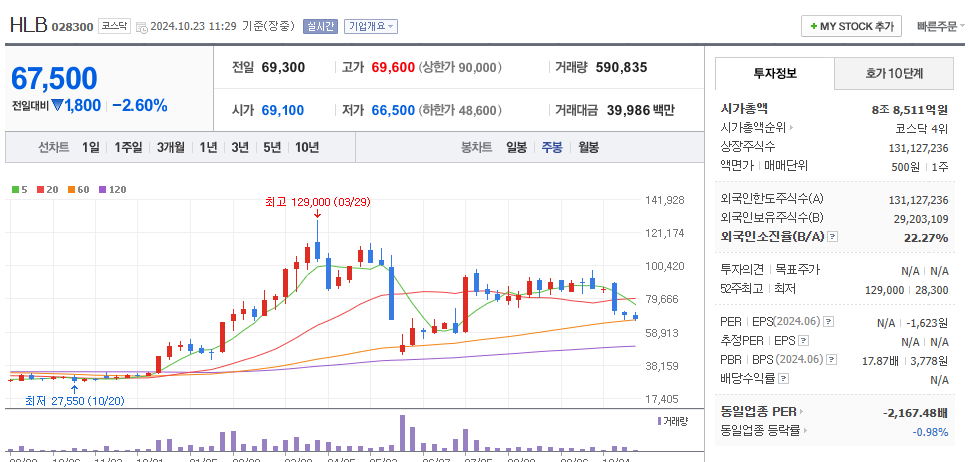
Task: Select 1주일 line chart period
Action: coord(128,148)
